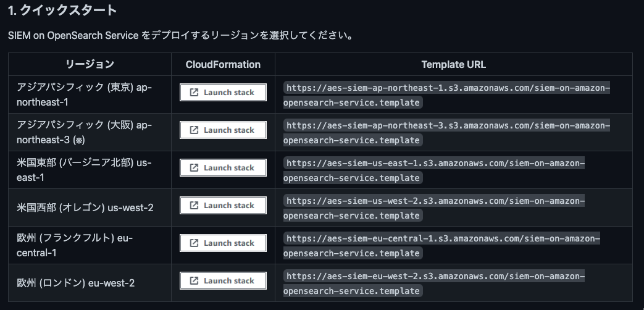Click the ap-northeast-1 template URL text

pos(446,95)
